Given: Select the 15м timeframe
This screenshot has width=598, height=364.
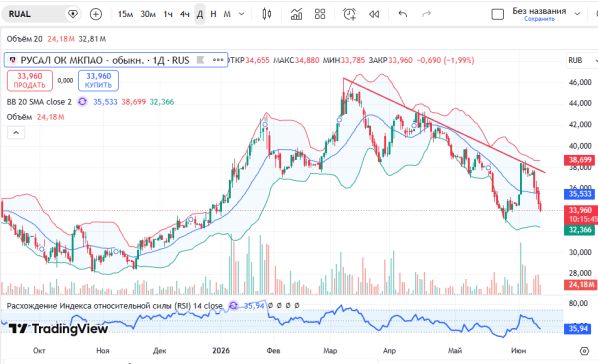Looking at the screenshot, I should click(x=125, y=14).
